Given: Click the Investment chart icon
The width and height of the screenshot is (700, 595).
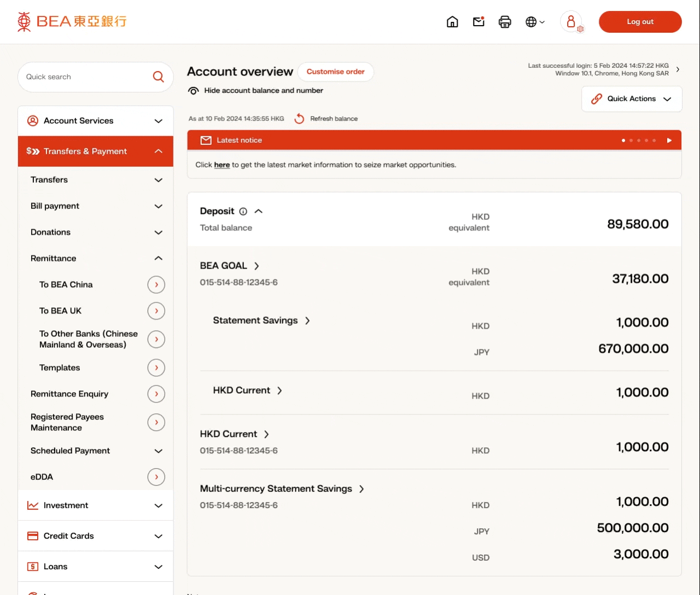Looking at the screenshot, I should [33, 505].
